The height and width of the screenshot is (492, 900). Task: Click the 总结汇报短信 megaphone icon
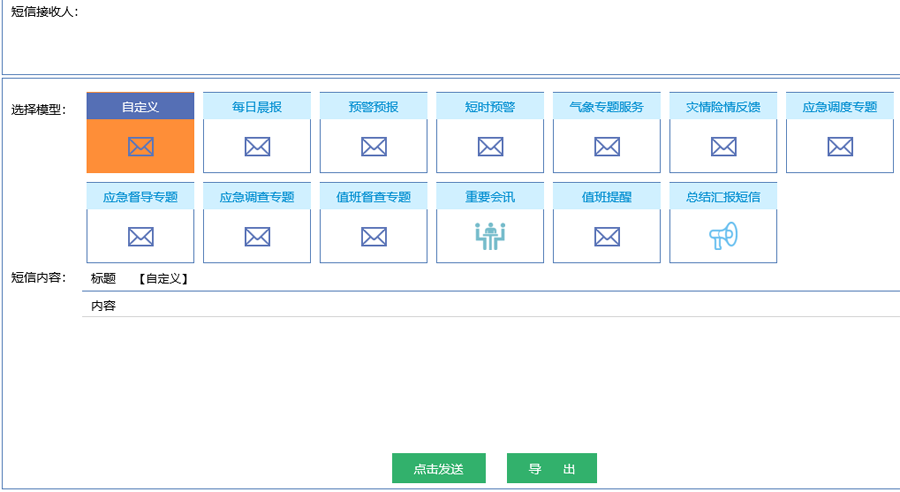[723, 236]
